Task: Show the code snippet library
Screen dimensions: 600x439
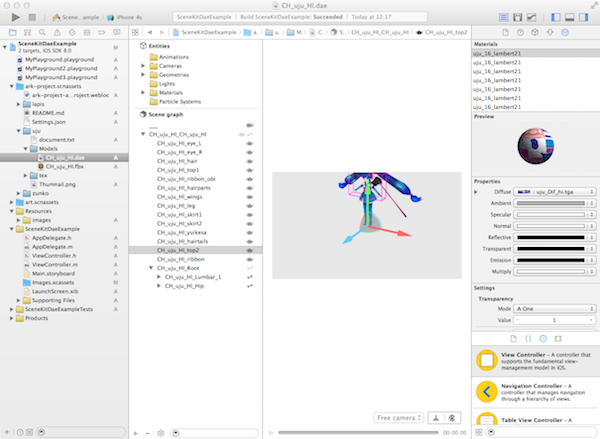Action: tap(528, 339)
